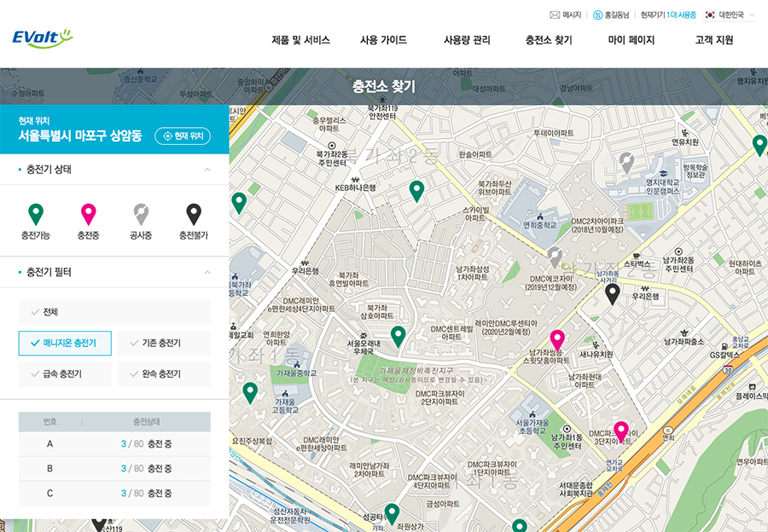768x532 pixels.
Task: Open messages via the envelope icon
Action: click(x=555, y=15)
